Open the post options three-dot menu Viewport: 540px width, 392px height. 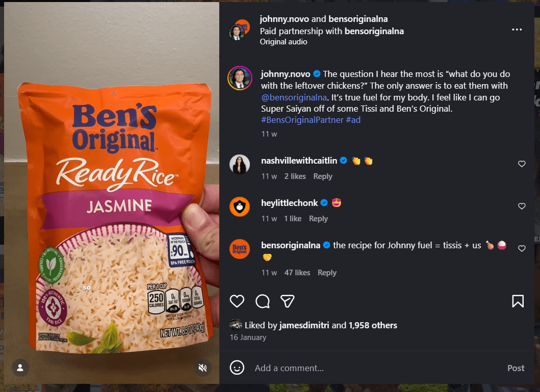(x=517, y=30)
